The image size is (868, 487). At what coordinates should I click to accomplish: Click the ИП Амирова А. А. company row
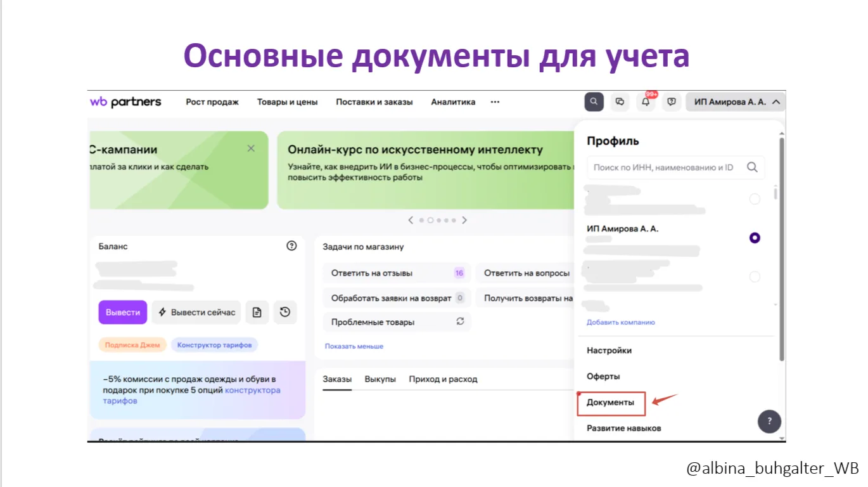pyautogui.click(x=675, y=238)
